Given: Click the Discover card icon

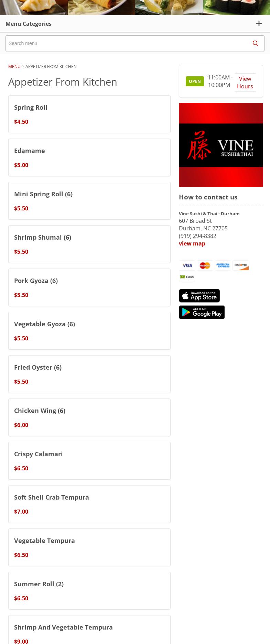Looking at the screenshot, I should (x=241, y=265).
